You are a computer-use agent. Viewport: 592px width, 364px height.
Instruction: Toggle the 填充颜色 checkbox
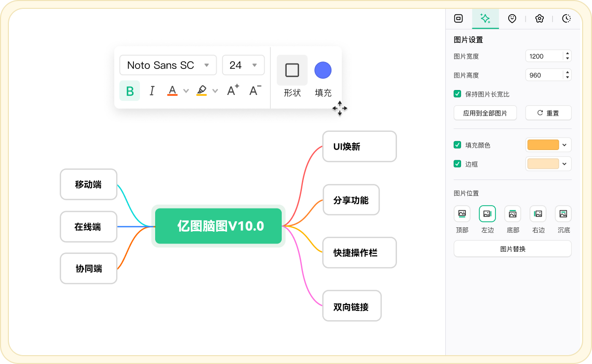(458, 145)
